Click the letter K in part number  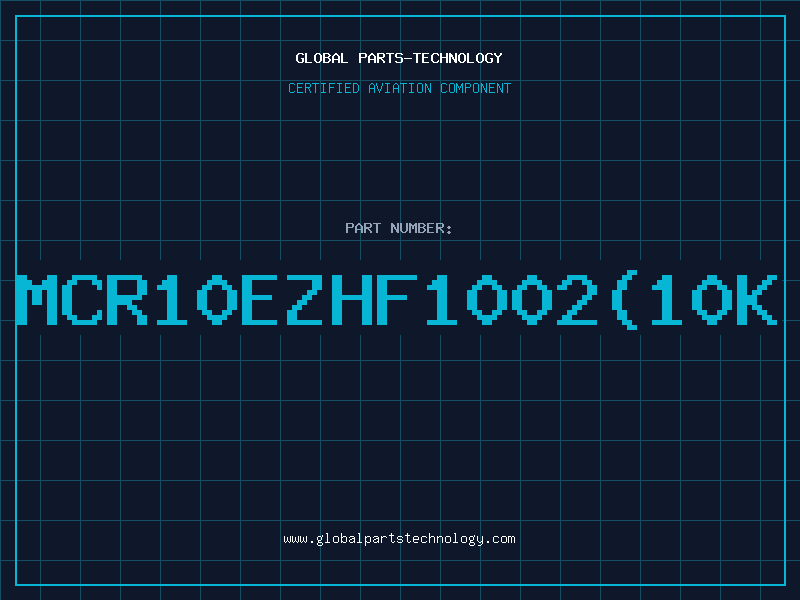757,300
